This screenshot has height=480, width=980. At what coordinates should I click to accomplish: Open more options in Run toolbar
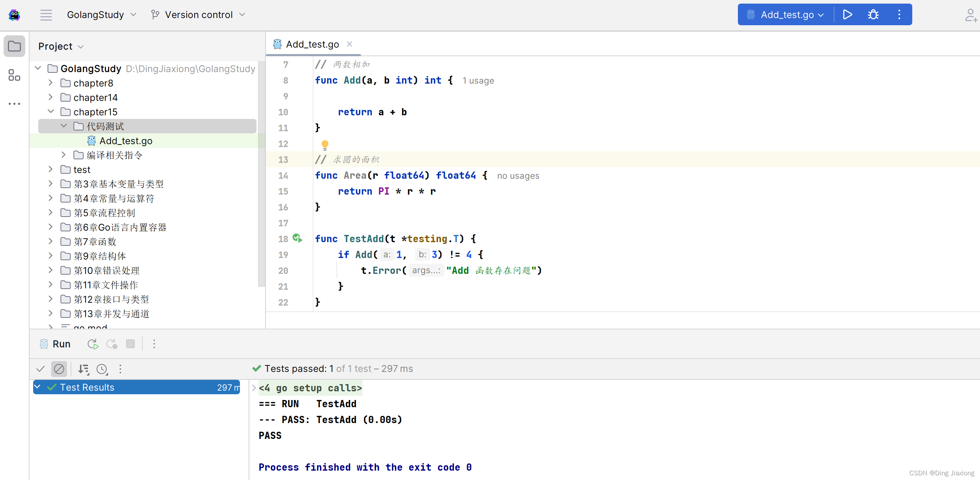[x=154, y=344]
